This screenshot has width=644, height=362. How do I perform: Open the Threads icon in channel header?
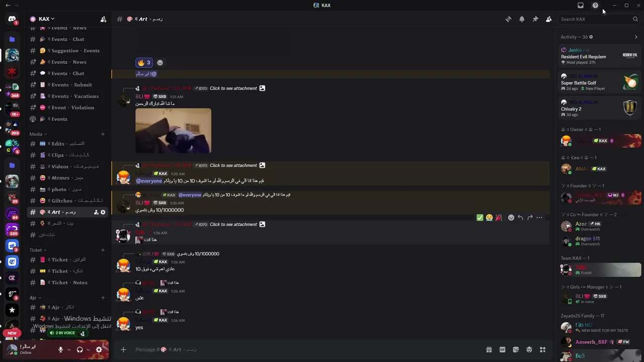click(x=508, y=19)
